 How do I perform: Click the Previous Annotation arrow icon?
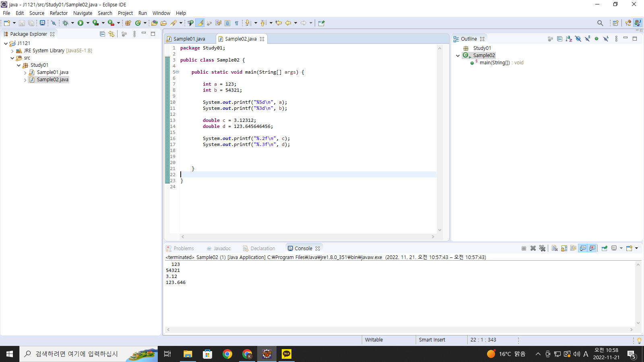point(263,23)
